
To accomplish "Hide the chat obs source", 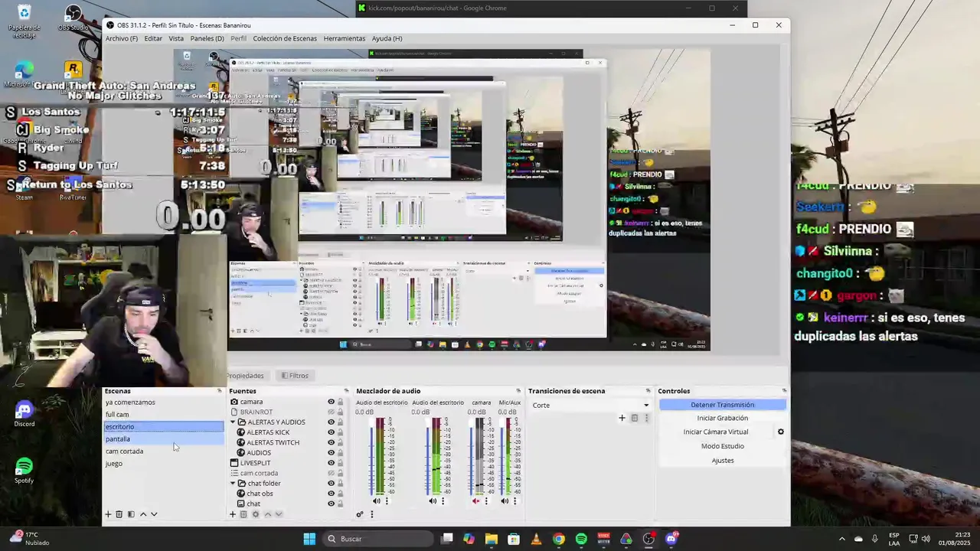I will pos(332,494).
